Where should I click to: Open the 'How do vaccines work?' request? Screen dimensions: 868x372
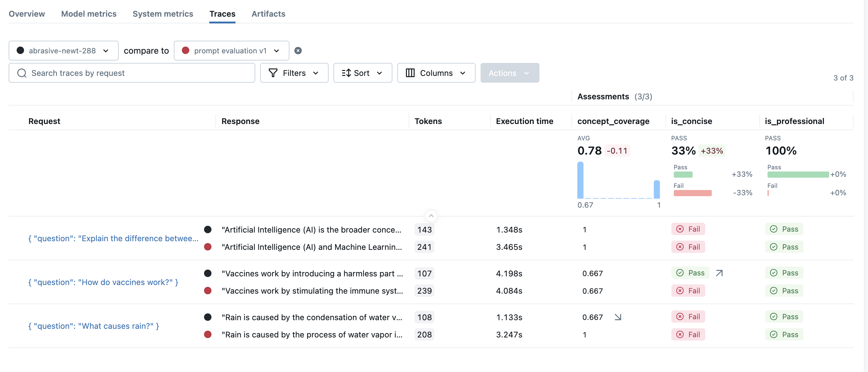(103, 282)
